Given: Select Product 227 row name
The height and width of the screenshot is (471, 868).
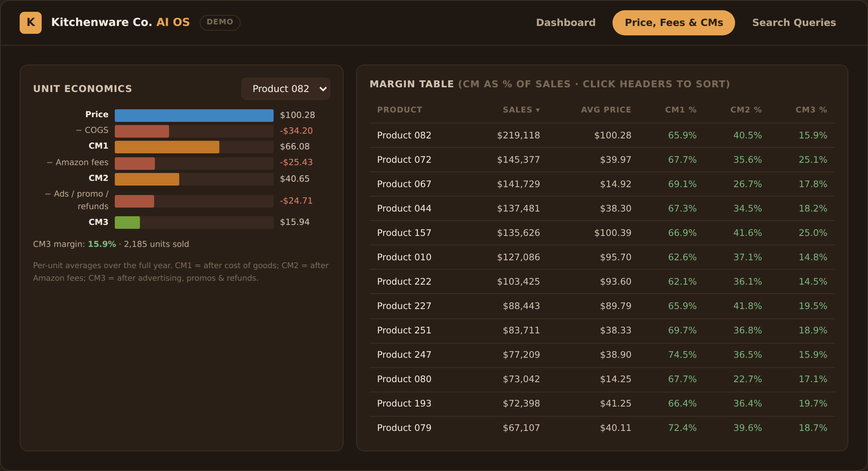Looking at the screenshot, I should click(x=404, y=306).
